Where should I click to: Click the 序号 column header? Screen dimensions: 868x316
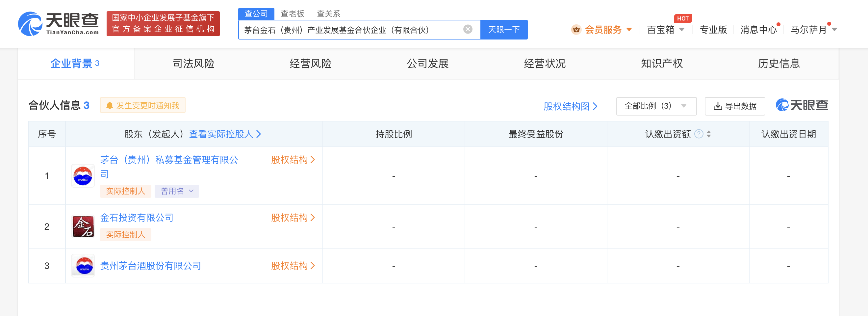[47, 134]
